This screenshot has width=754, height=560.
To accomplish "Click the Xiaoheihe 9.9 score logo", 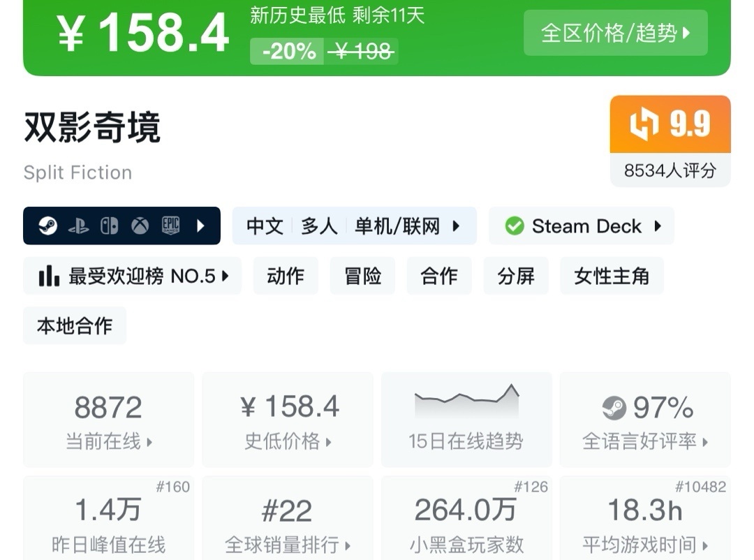I will pos(644,124).
